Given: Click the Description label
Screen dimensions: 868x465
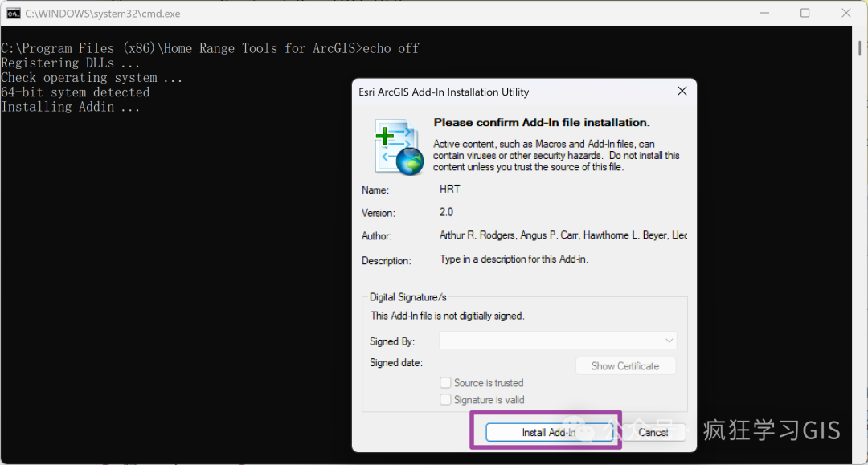Looking at the screenshot, I should coord(387,260).
